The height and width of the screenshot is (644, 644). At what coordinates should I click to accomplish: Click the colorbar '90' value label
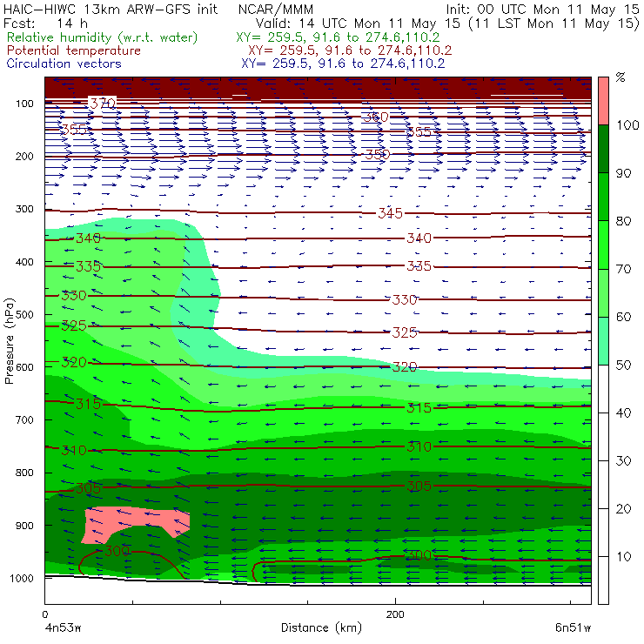click(623, 173)
